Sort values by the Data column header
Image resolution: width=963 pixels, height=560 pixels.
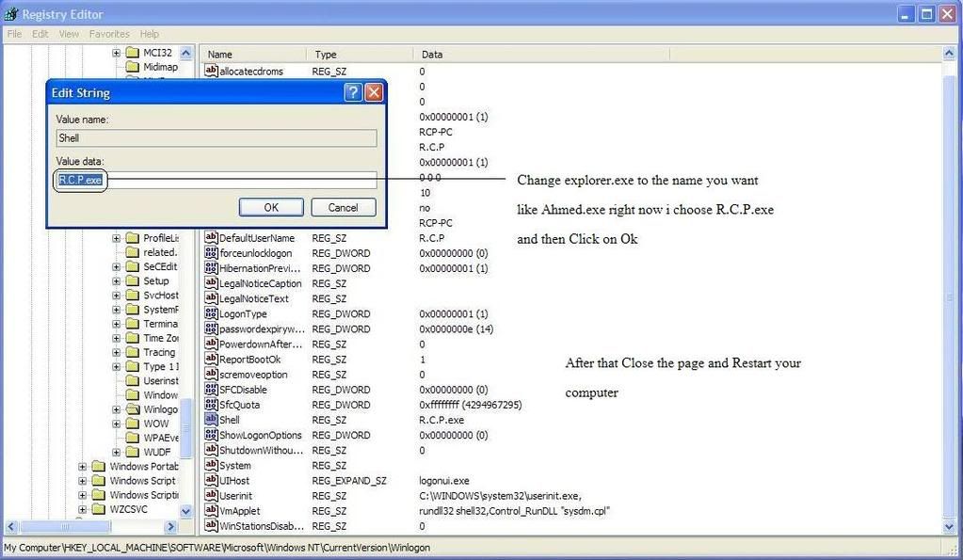(x=541, y=54)
